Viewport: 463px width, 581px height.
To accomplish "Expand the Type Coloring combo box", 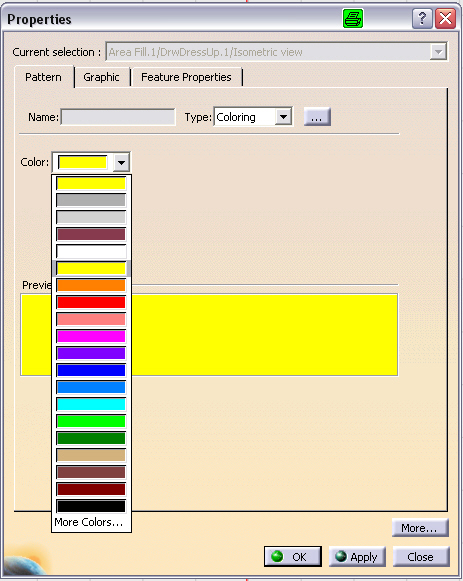I will (283, 117).
